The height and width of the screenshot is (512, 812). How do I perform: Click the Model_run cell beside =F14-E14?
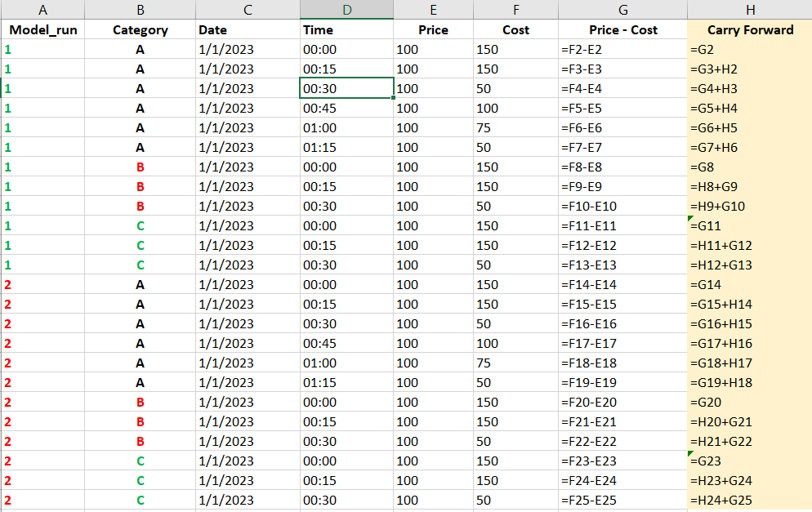click(x=43, y=285)
